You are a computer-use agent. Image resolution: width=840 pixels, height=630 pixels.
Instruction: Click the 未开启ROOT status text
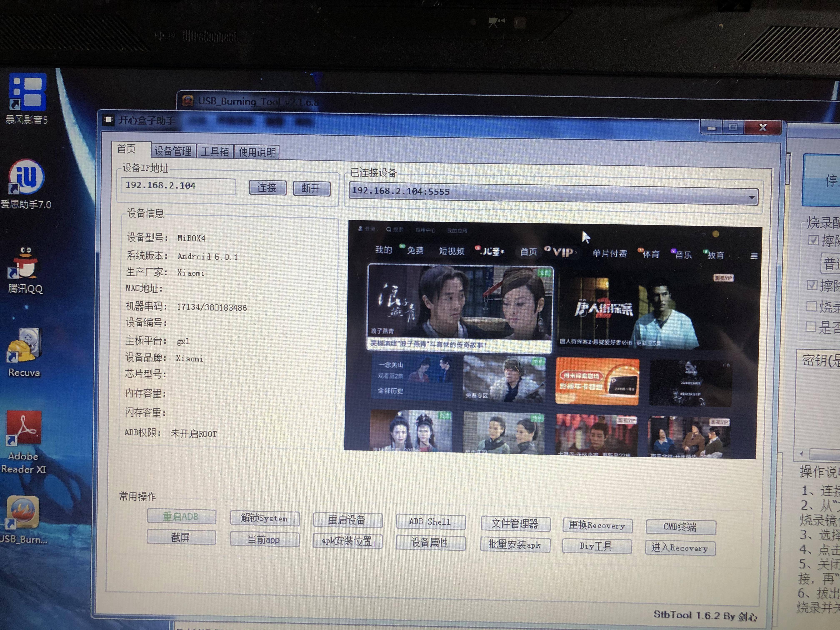(194, 434)
